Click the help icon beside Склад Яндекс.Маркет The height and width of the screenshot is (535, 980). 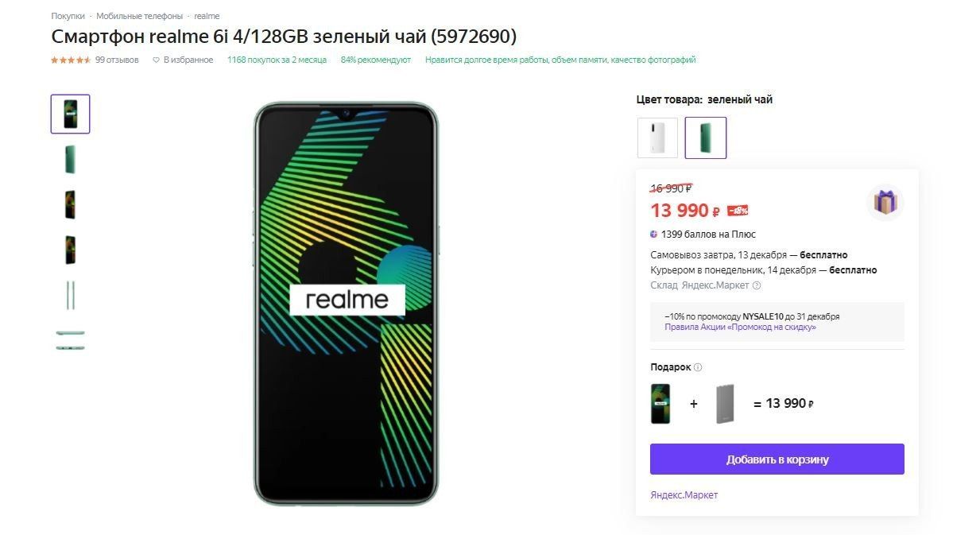(x=757, y=285)
